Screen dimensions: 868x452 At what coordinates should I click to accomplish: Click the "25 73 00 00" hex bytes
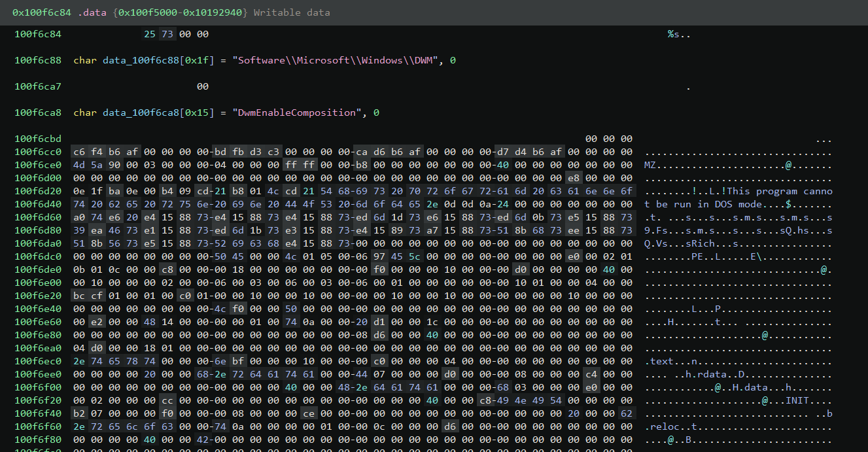tap(176, 34)
